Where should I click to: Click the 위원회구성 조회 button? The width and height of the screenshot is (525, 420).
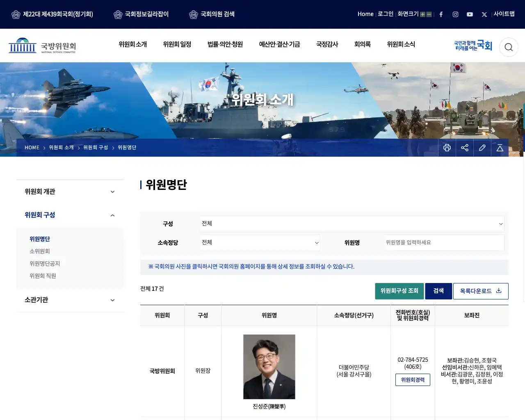399,291
